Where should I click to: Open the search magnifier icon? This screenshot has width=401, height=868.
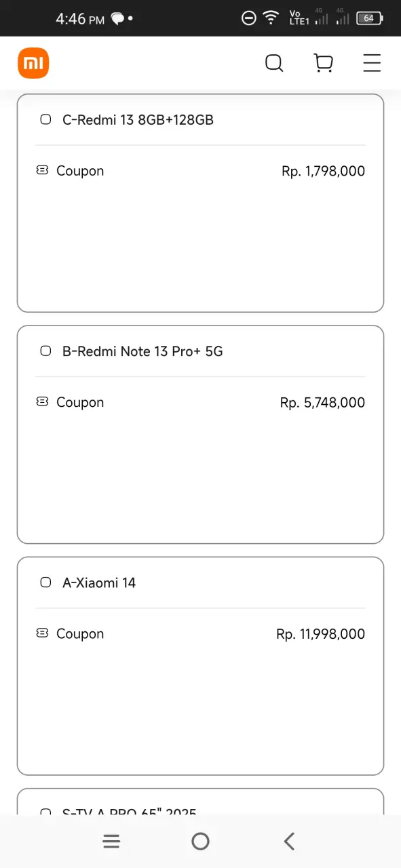pyautogui.click(x=274, y=63)
